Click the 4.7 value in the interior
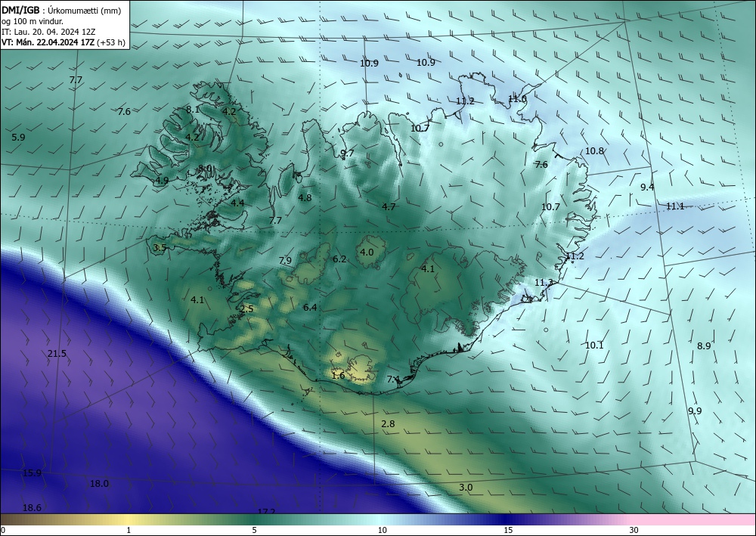Viewport: 756px width, 536px height. [x=389, y=207]
